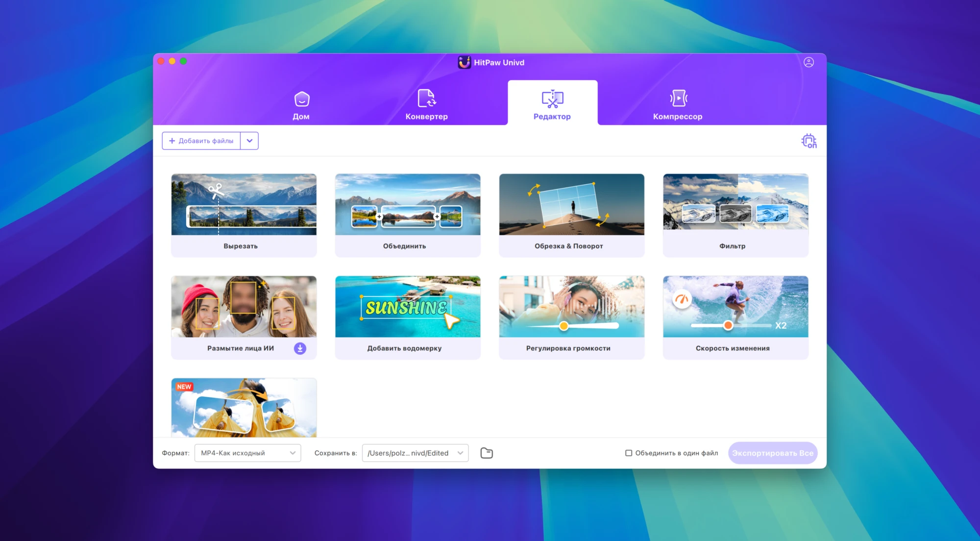Click the Добавить файлы button
980x541 pixels.
coord(201,141)
